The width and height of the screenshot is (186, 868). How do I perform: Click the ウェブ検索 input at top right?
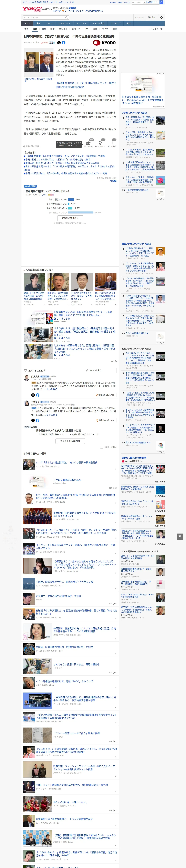click(x=137, y=2)
